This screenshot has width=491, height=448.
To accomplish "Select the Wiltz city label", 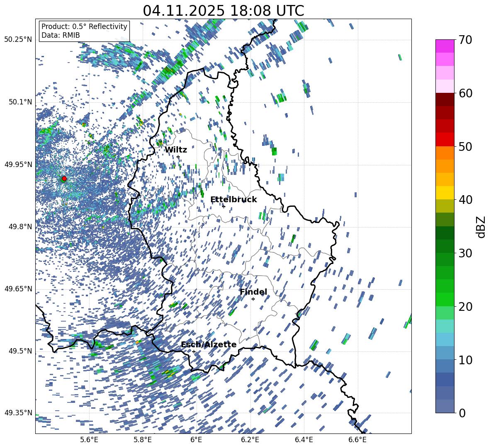I will tap(176, 150).
